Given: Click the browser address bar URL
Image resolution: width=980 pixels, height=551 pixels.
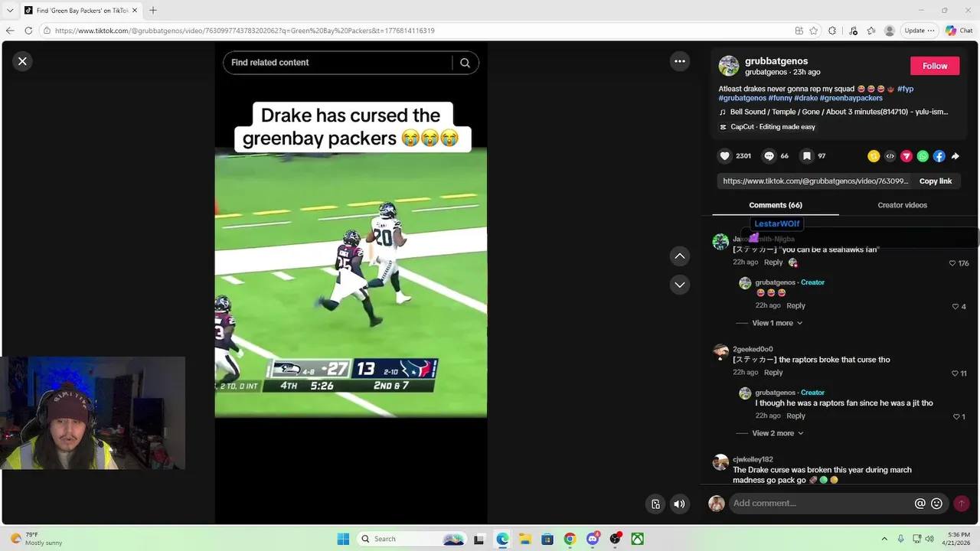Looking at the screenshot, I should click(245, 31).
